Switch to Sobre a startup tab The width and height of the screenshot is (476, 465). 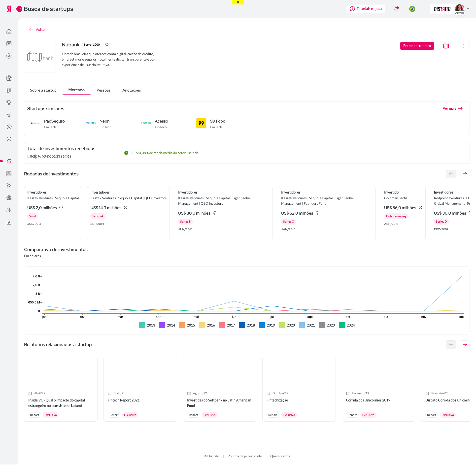(x=43, y=90)
